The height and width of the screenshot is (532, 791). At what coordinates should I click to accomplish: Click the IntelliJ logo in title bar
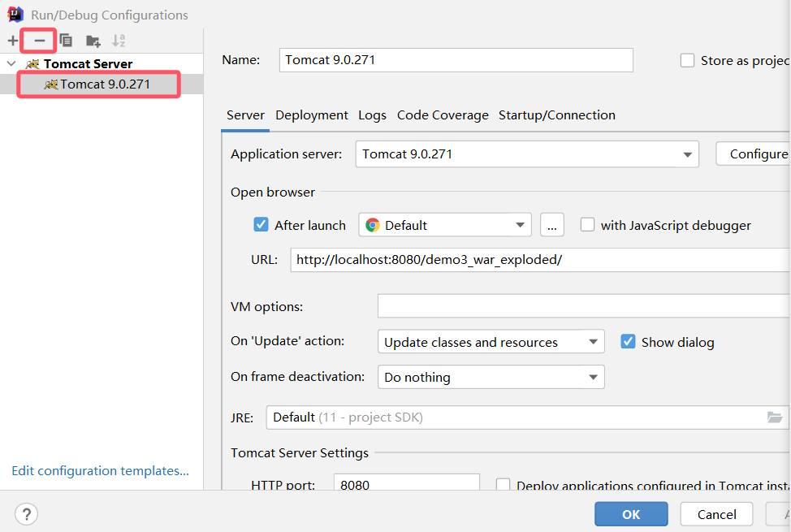click(15, 14)
